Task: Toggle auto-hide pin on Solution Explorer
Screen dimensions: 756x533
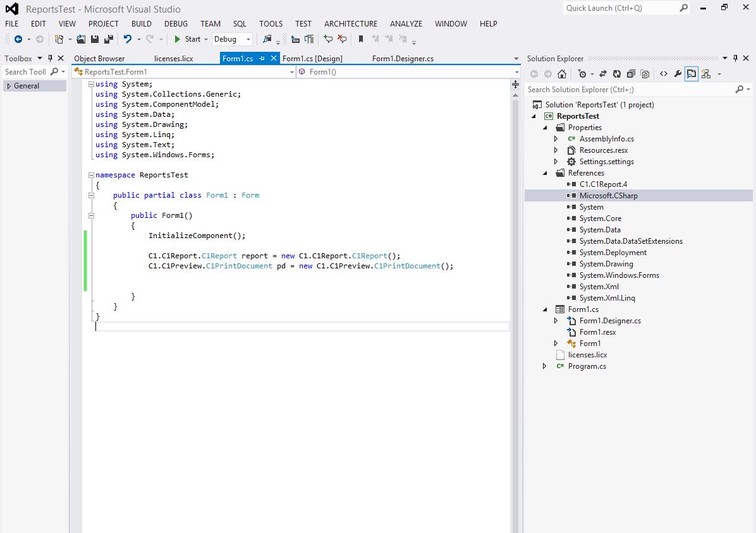Action: click(735, 58)
